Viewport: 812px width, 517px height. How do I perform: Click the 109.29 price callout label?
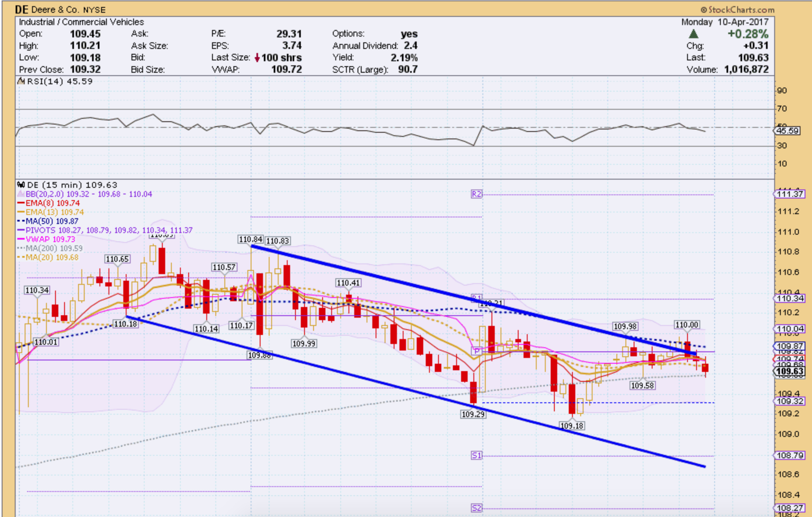pyautogui.click(x=473, y=414)
